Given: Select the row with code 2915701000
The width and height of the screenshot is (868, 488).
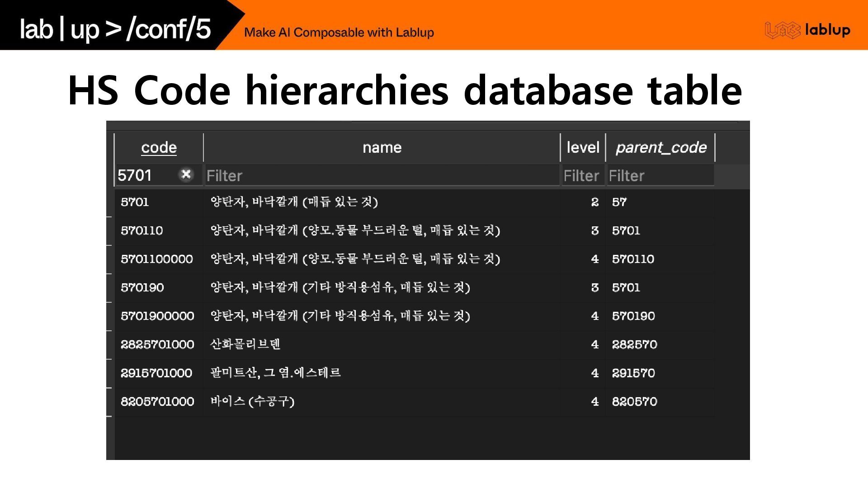Looking at the screenshot, I should 156,373.
